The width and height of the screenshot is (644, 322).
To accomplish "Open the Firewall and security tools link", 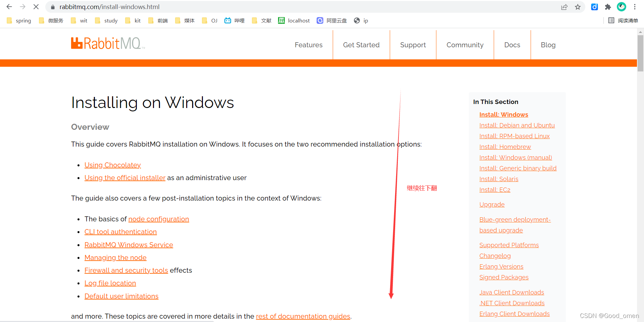I will 126,270.
